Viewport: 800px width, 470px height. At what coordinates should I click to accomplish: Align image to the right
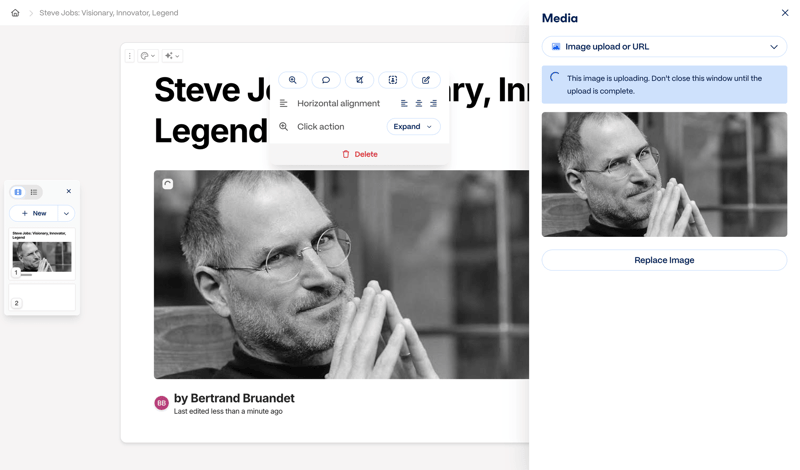pos(433,103)
